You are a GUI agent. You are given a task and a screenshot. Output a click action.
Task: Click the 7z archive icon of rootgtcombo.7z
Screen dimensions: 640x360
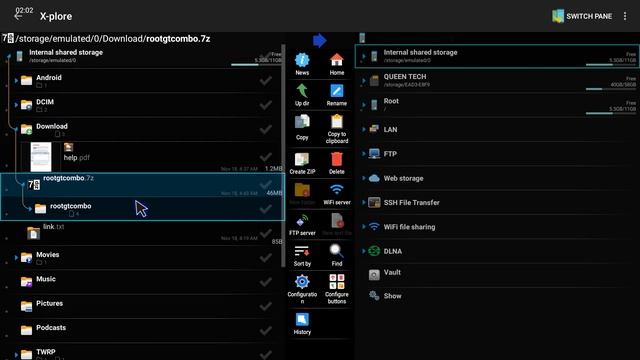(34, 184)
